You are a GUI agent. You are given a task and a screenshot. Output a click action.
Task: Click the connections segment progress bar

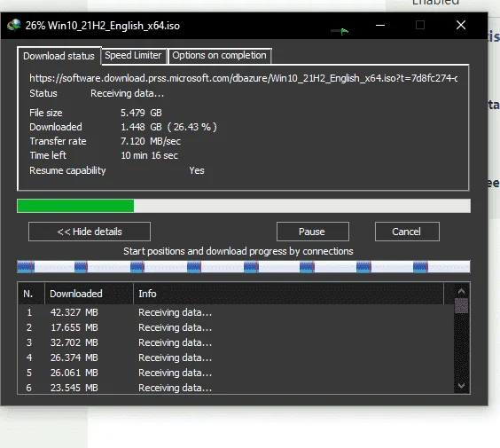244,267
